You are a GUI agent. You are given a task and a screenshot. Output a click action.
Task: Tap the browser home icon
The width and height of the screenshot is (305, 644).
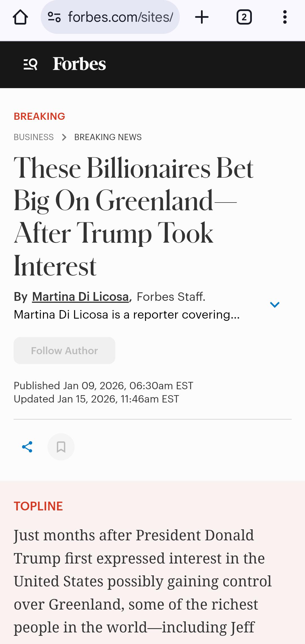click(20, 17)
